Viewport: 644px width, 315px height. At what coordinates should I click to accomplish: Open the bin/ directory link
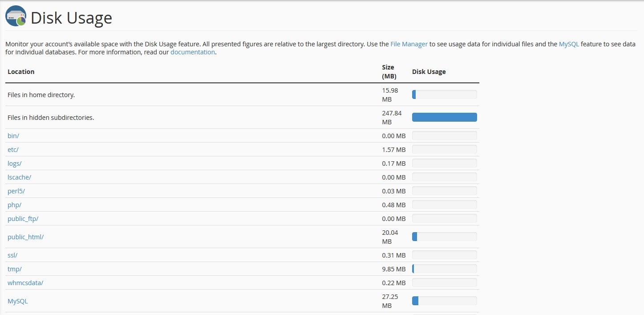click(x=13, y=135)
